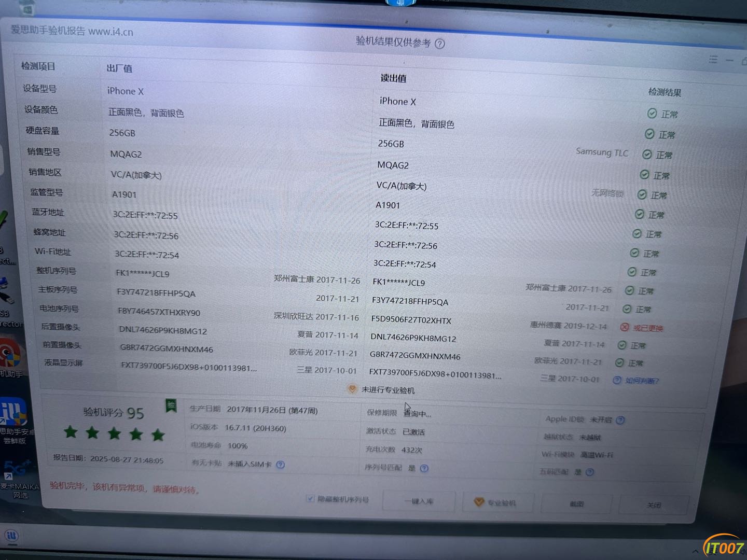Select factory battery serial F8Y746457XTHXRY90

point(159,312)
